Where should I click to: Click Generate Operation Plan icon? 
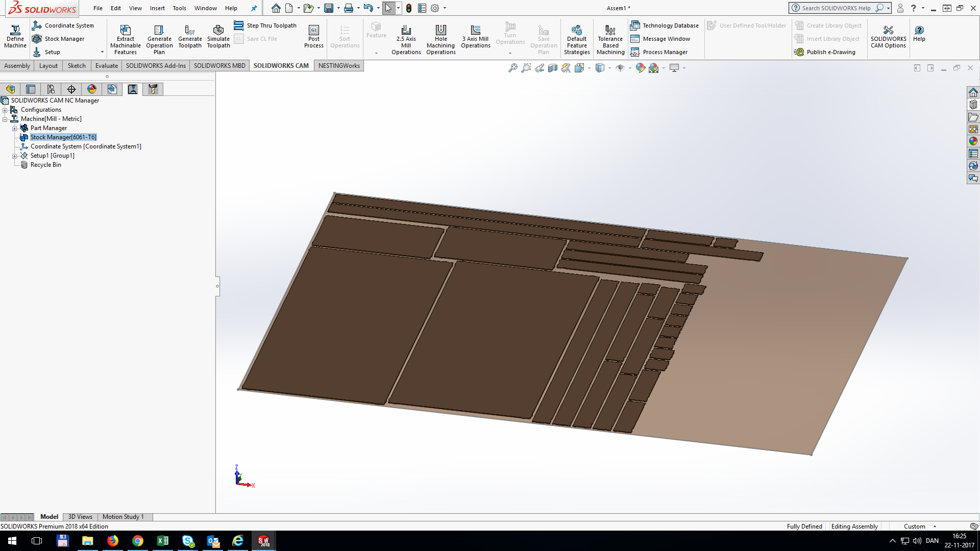tap(159, 38)
